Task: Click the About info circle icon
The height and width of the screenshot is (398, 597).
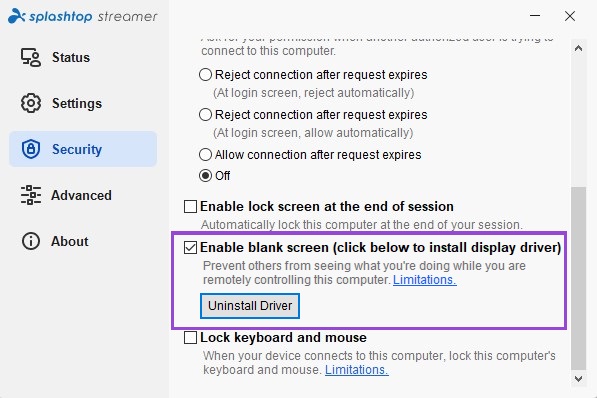Action: pyautogui.click(x=31, y=241)
